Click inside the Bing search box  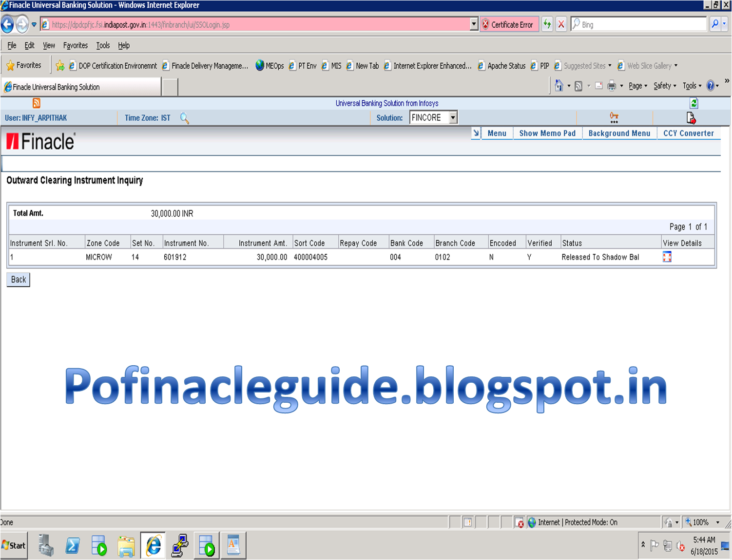[x=634, y=24]
